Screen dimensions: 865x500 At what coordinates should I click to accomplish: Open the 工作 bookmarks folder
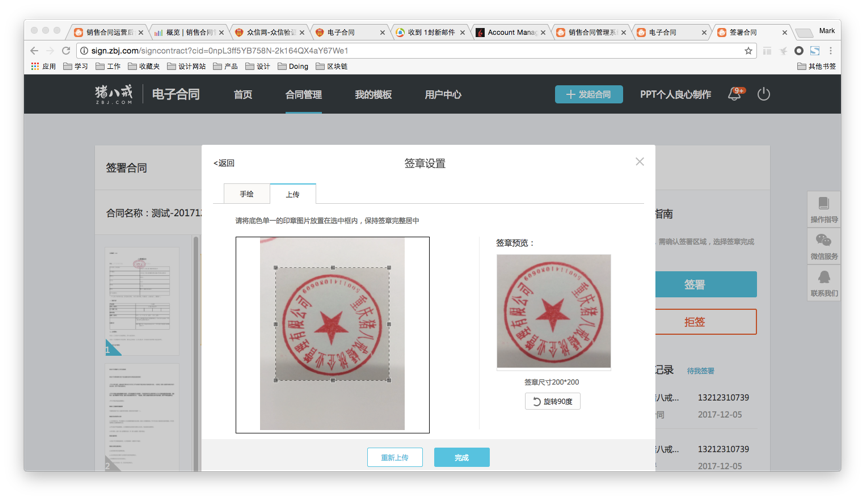click(x=108, y=66)
